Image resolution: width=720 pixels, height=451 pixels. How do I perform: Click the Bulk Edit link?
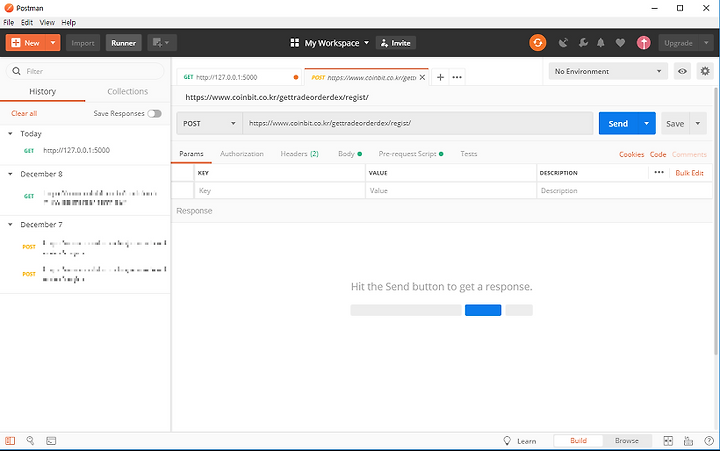point(689,173)
